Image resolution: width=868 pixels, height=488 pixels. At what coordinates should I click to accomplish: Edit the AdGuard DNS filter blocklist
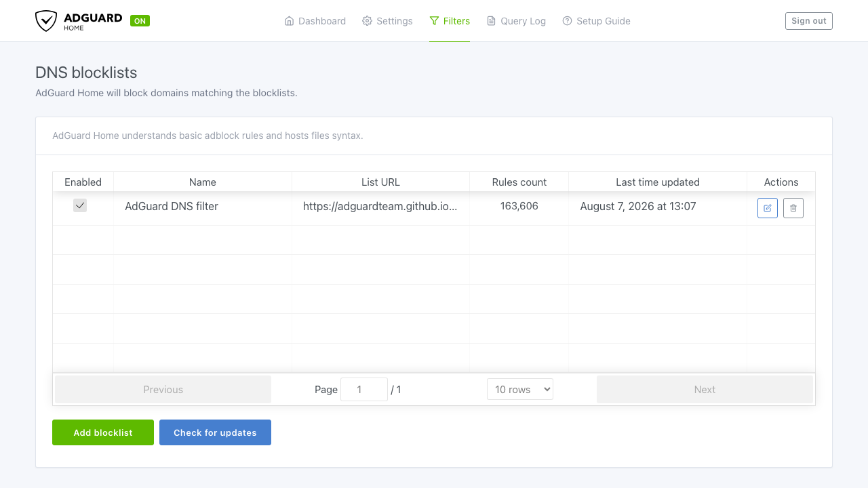click(x=768, y=208)
